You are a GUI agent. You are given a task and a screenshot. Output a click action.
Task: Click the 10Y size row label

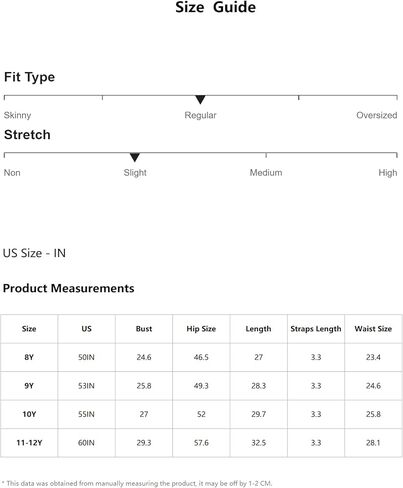point(29,414)
